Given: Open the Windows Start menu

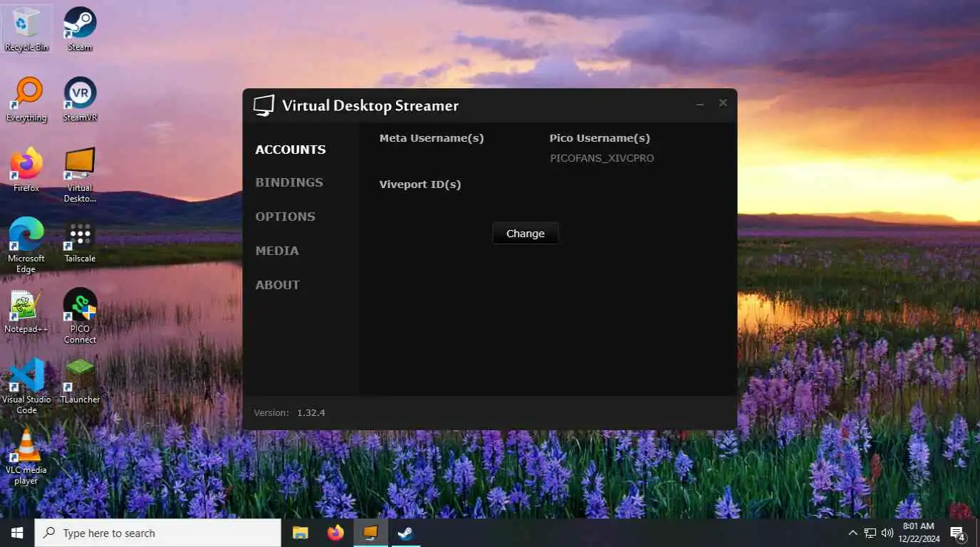Looking at the screenshot, I should (x=17, y=533).
